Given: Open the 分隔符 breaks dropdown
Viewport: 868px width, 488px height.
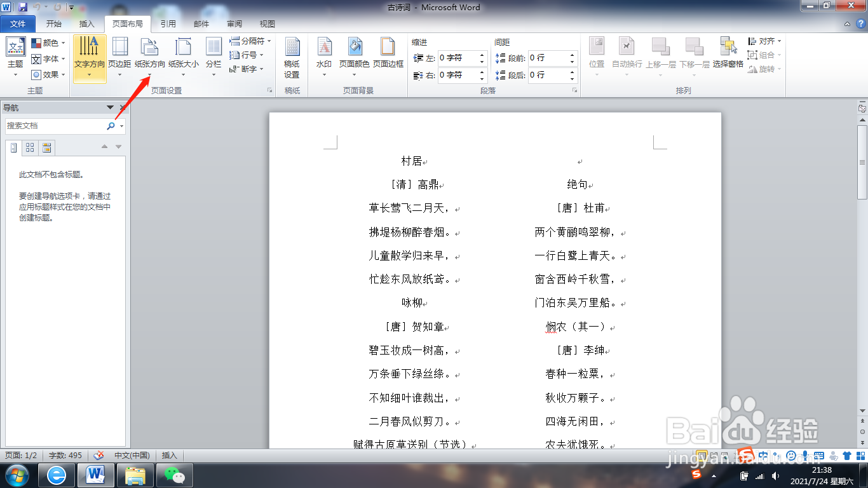Looking at the screenshot, I should (x=250, y=41).
